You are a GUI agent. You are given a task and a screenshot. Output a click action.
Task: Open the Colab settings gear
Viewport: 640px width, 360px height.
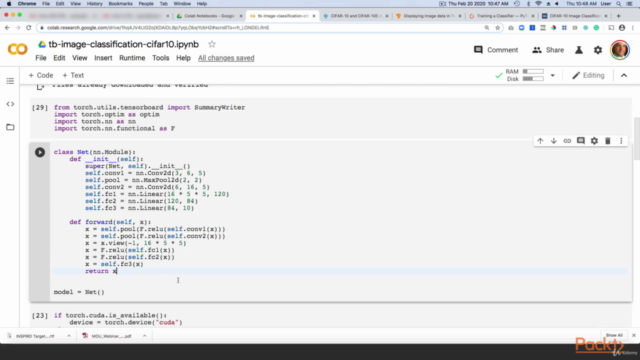pyautogui.click(x=598, y=50)
